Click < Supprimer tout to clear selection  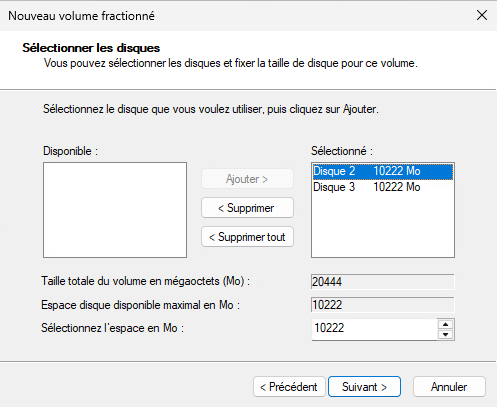[x=247, y=237]
